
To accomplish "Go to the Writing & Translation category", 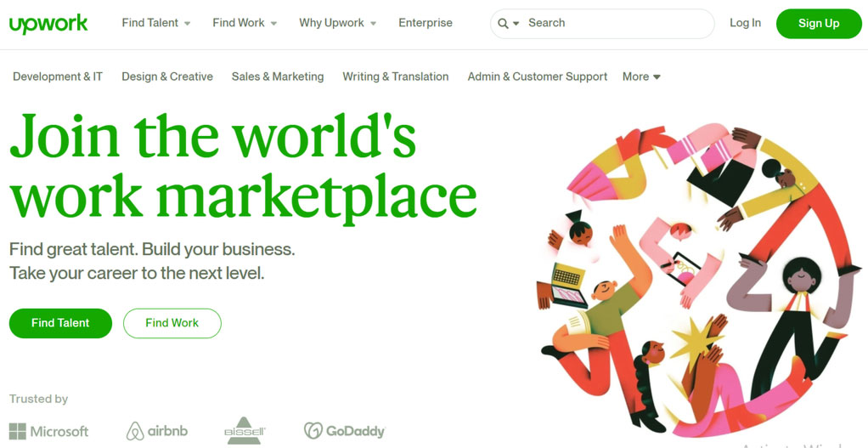I will pyautogui.click(x=395, y=77).
